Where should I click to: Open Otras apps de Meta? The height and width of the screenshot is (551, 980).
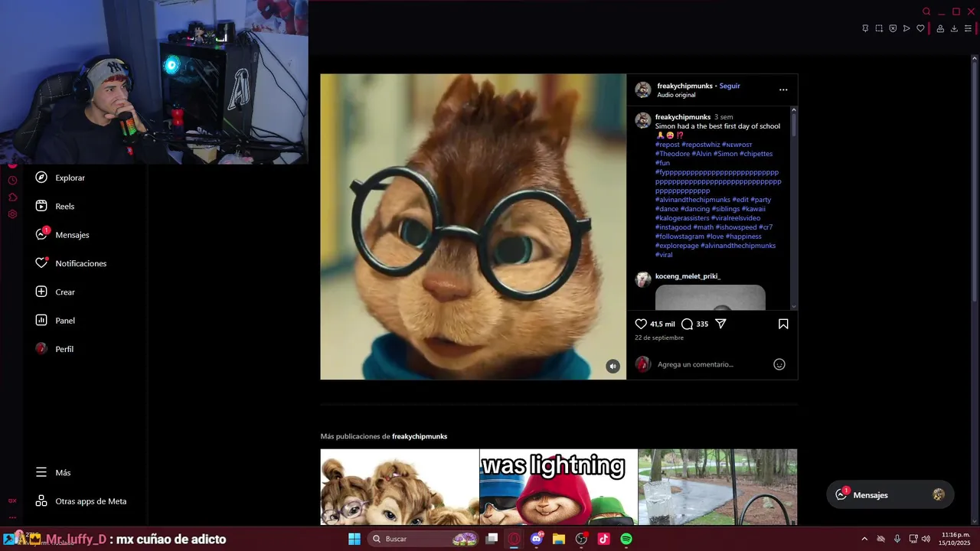pyautogui.click(x=80, y=501)
